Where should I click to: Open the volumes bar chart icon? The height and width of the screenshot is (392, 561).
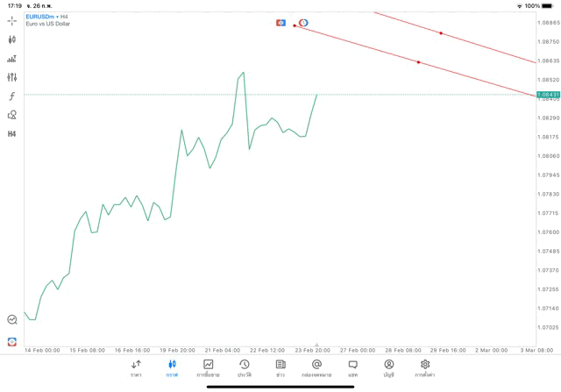[x=12, y=59]
